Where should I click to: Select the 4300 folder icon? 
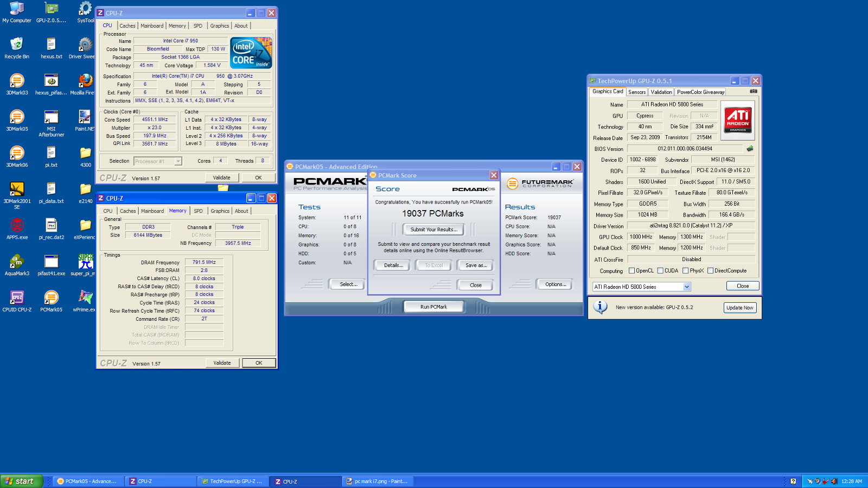[x=85, y=156]
